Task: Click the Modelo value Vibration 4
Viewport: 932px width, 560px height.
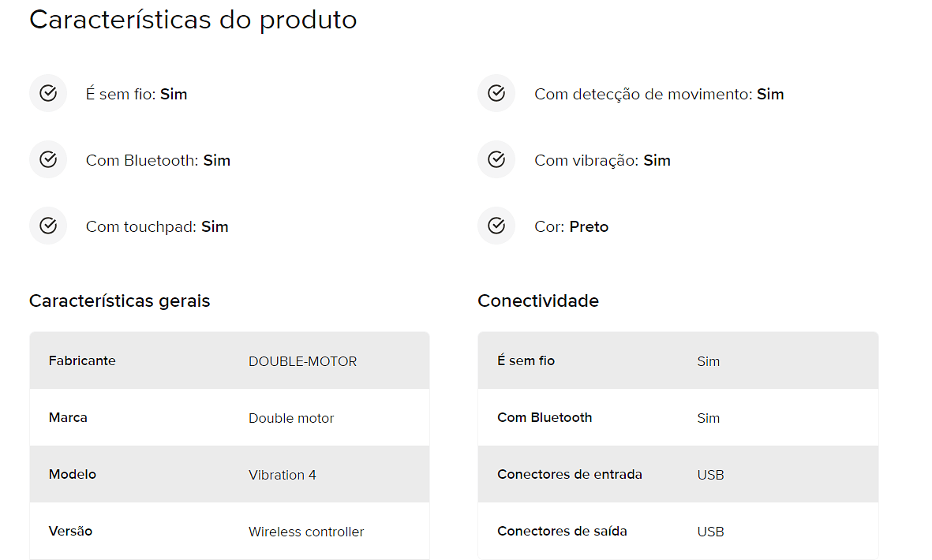Action: pos(283,475)
